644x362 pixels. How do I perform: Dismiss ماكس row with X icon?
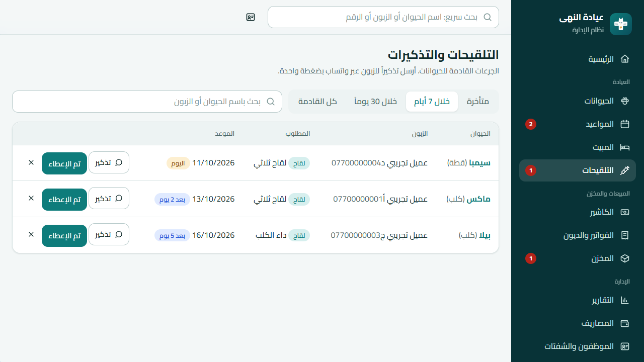pyautogui.click(x=31, y=199)
